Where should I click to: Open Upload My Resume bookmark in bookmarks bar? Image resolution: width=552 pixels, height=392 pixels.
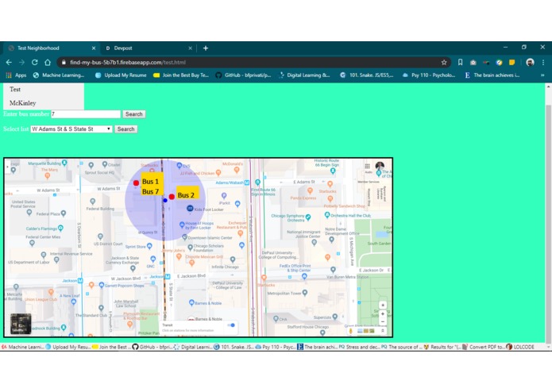click(x=121, y=75)
